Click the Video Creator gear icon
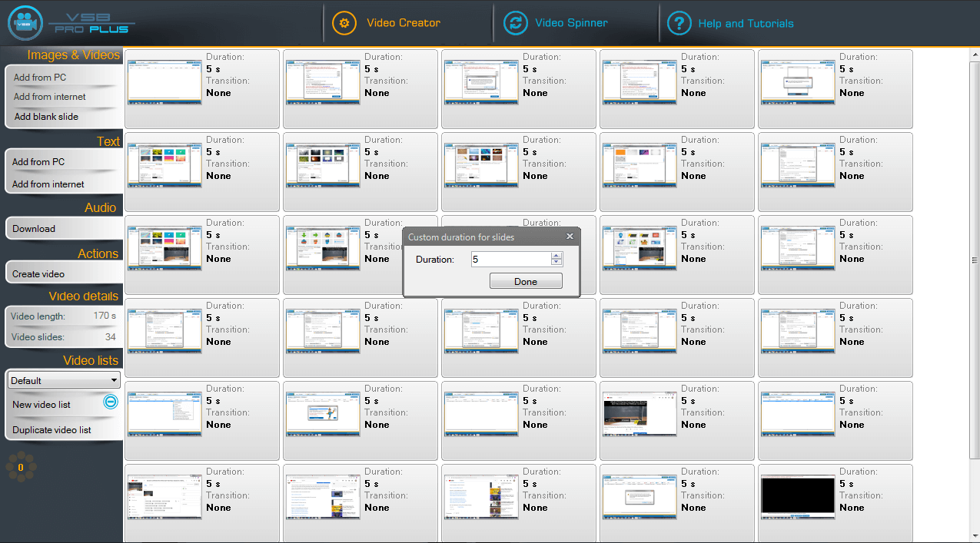The image size is (980, 543). click(x=344, y=23)
